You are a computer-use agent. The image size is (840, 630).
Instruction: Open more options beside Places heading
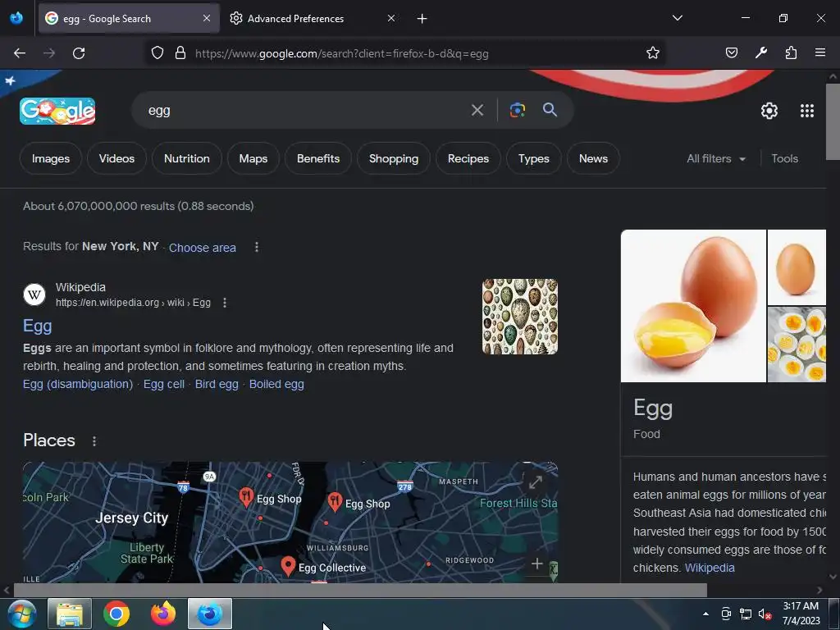[x=94, y=441]
